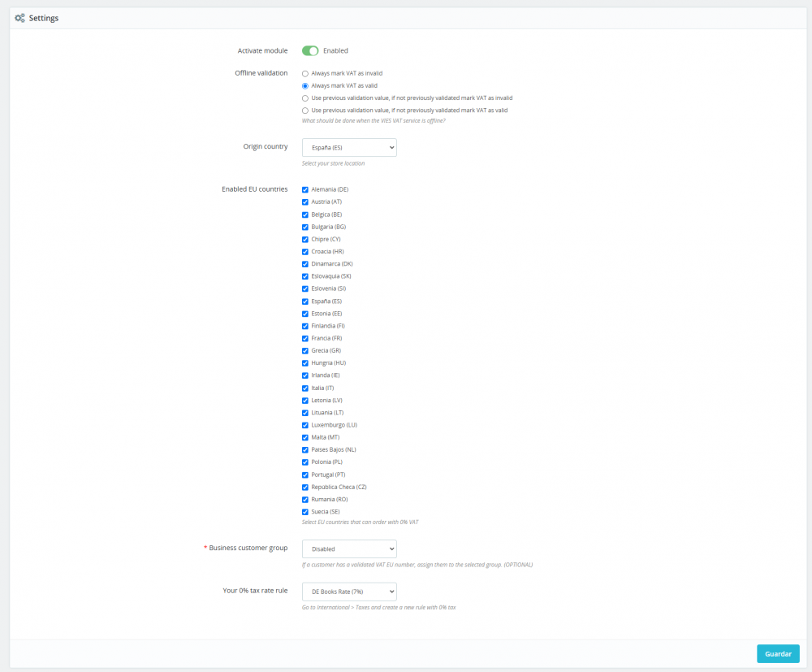Image resolution: width=812 pixels, height=672 pixels.
Task: Choose 'Use previous validation value, mark VAT as valid'
Action: (x=304, y=110)
